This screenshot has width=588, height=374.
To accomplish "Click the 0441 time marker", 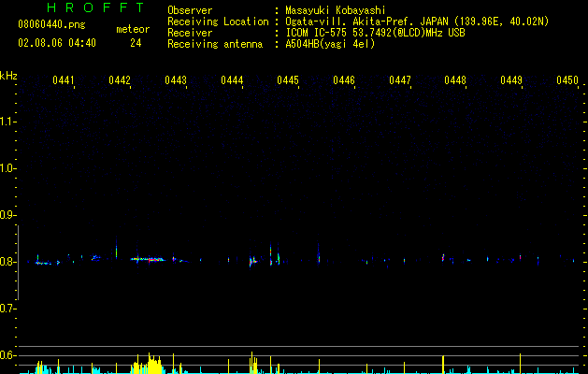I will [x=64, y=80].
